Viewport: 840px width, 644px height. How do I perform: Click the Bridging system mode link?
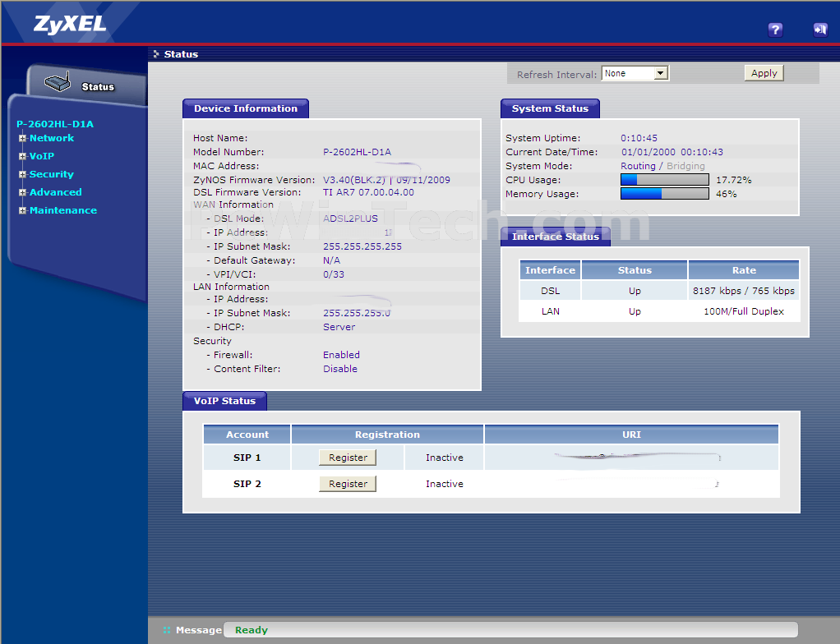pyautogui.click(x=685, y=166)
